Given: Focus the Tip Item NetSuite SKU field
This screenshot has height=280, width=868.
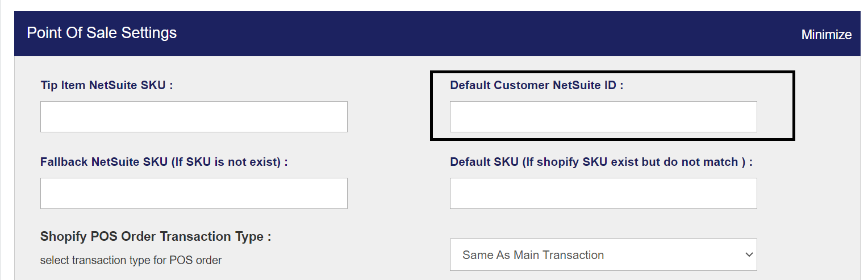Looking at the screenshot, I should [194, 117].
